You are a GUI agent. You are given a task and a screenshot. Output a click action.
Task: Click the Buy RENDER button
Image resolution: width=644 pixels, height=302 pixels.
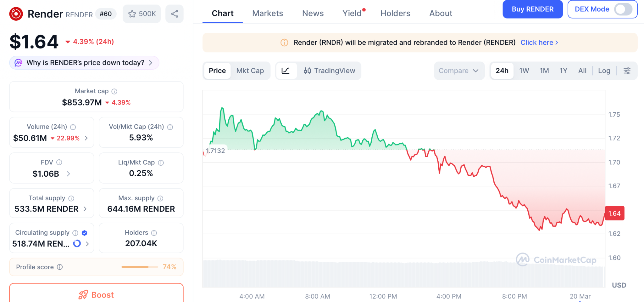click(532, 9)
